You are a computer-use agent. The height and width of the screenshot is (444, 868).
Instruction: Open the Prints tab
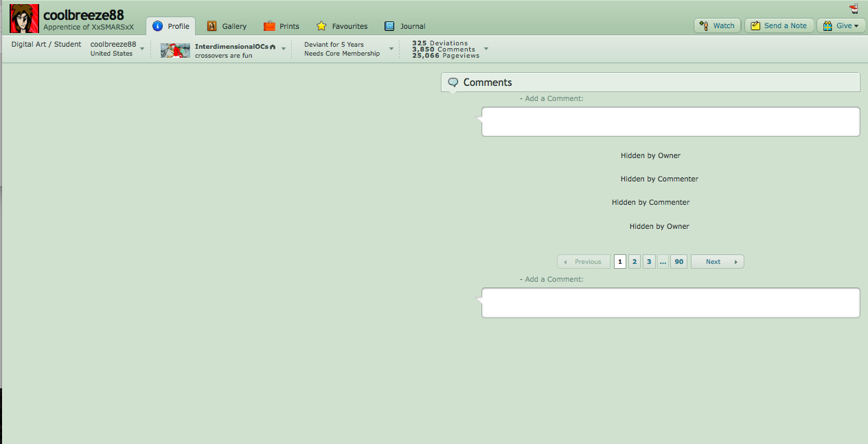[x=282, y=26]
